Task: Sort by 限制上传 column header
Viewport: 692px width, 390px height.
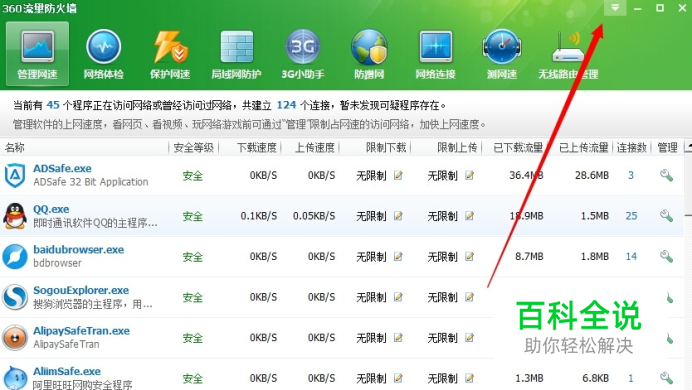Action: pyautogui.click(x=457, y=147)
